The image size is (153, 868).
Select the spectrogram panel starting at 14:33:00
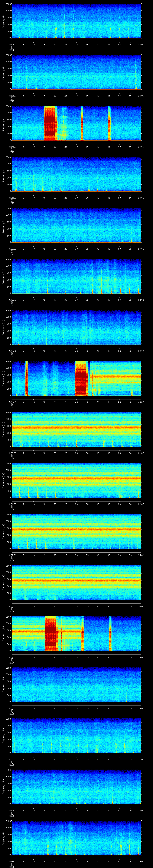tap(76, 583)
